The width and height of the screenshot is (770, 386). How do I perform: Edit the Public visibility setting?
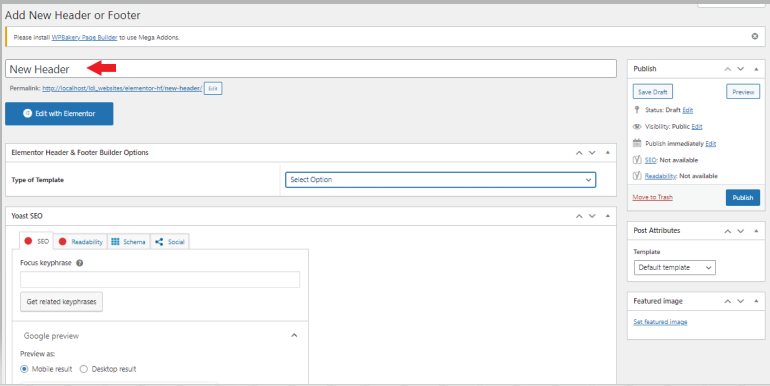point(697,127)
